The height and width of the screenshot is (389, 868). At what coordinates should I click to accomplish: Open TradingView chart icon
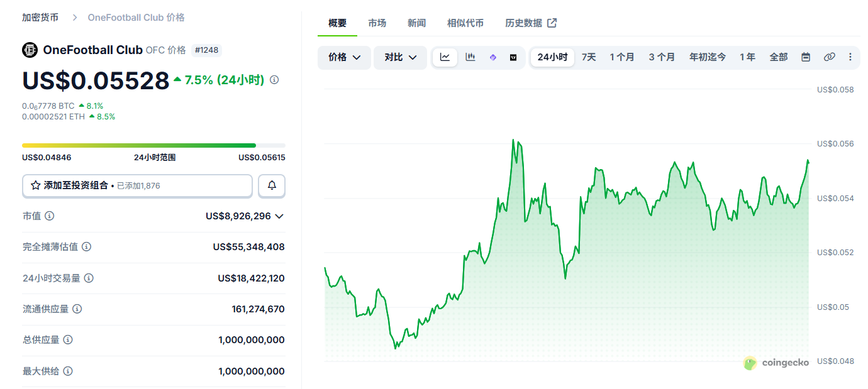(x=513, y=57)
